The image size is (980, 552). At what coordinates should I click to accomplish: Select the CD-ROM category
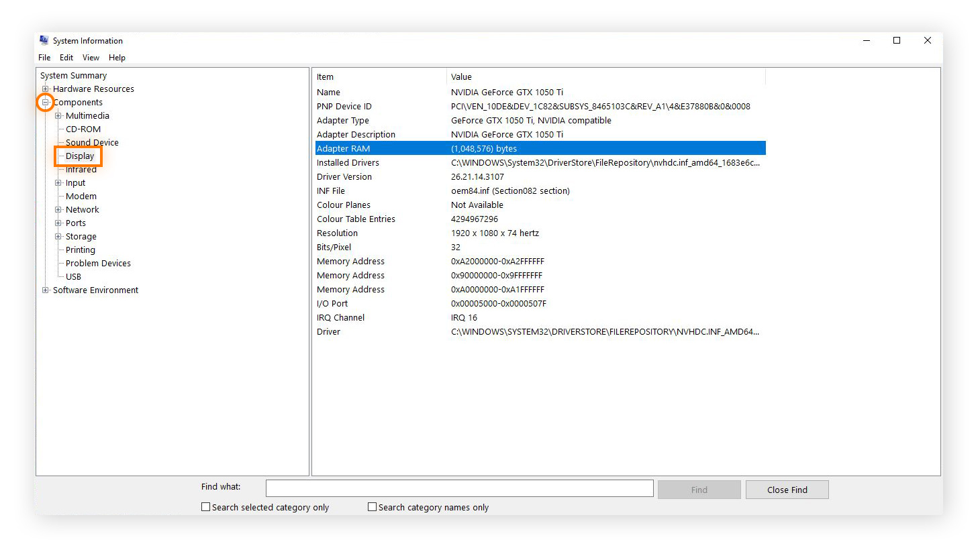coord(83,129)
